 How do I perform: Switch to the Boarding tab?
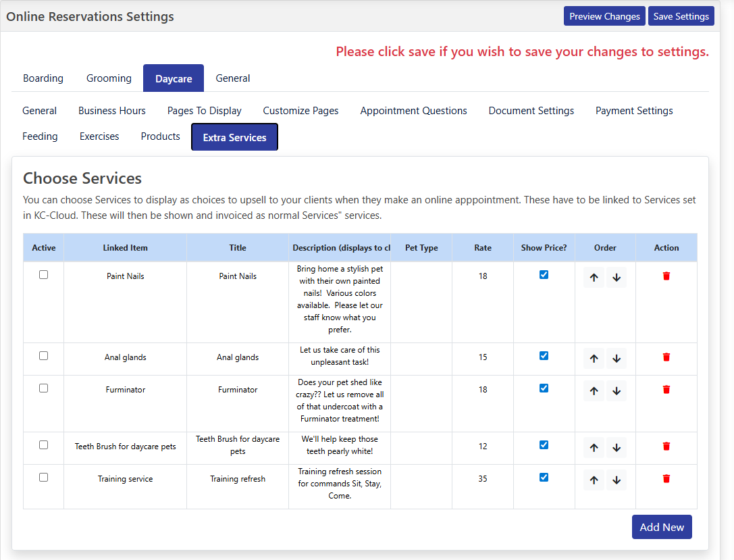43,78
